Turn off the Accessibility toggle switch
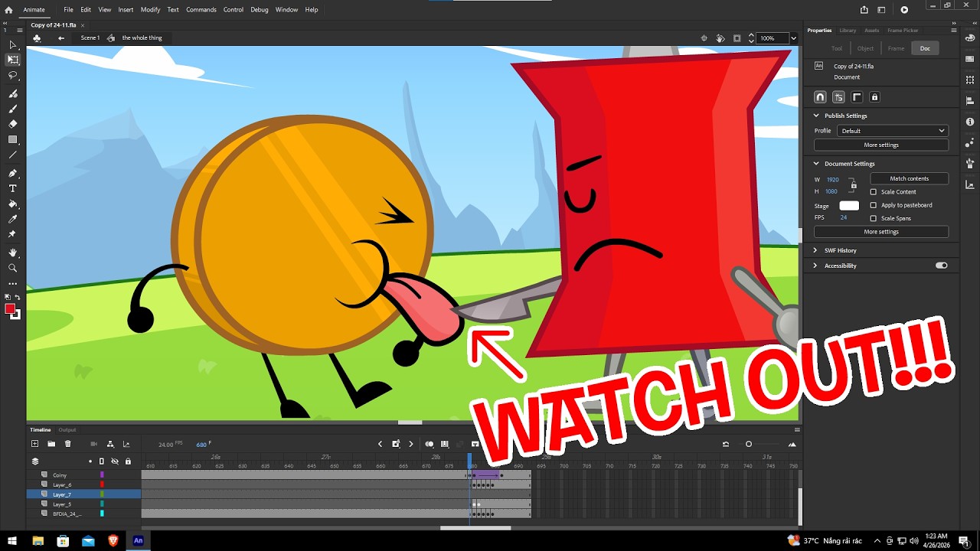This screenshot has width=980, height=551. point(942,266)
